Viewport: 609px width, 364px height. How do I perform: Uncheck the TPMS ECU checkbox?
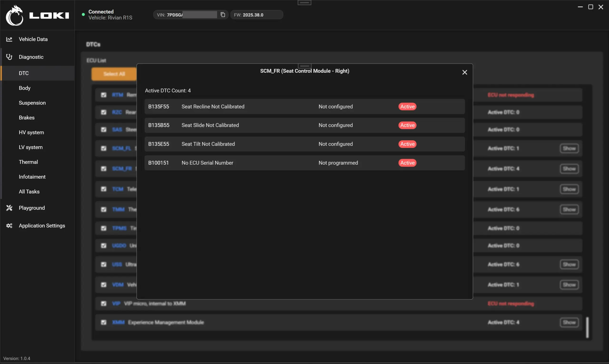click(104, 228)
